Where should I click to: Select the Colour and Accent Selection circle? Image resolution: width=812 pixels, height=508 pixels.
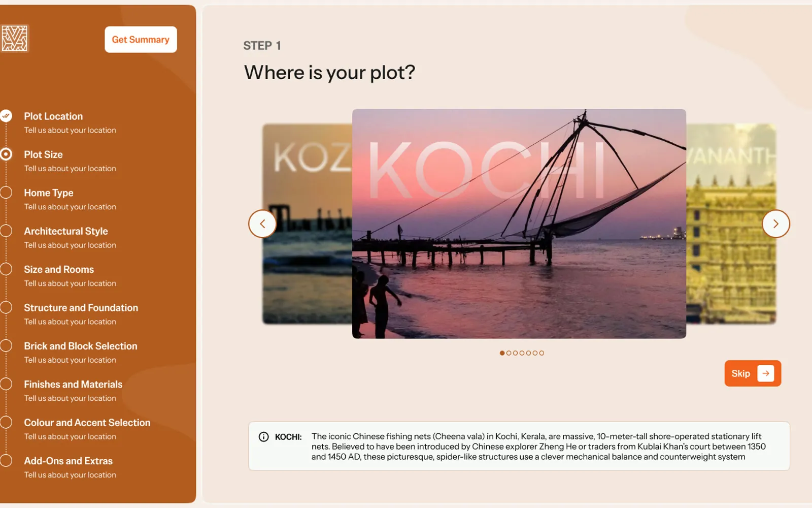click(x=6, y=422)
